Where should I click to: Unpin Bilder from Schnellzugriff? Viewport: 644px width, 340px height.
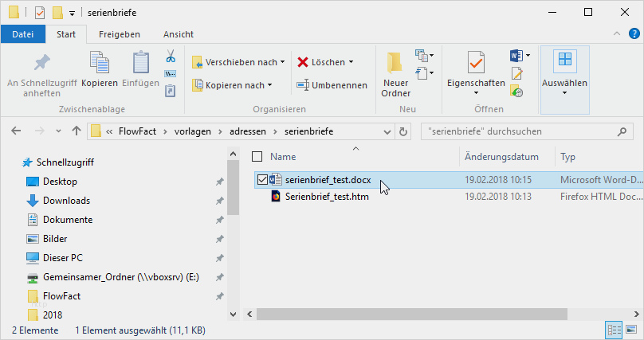tap(220, 239)
